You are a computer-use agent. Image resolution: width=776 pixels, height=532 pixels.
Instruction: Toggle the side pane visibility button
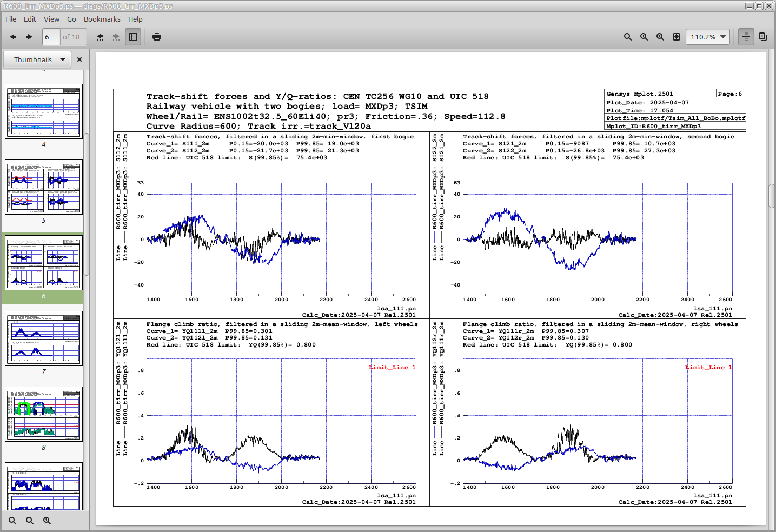point(133,37)
